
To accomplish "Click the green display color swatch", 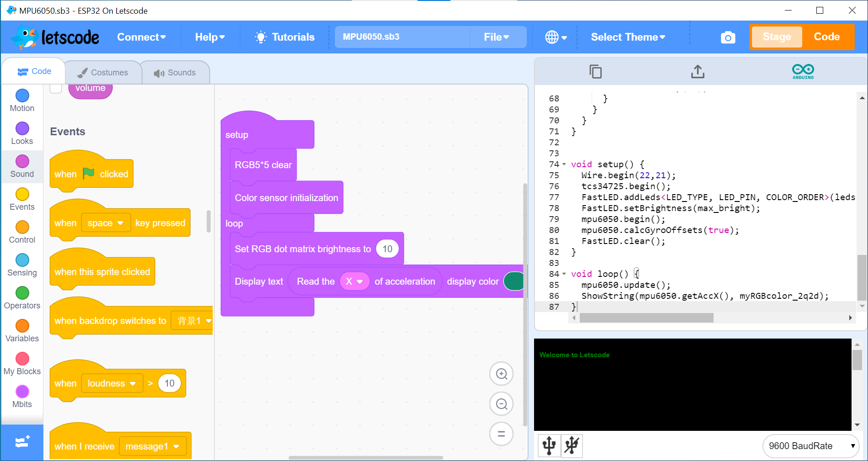I will pos(514,281).
